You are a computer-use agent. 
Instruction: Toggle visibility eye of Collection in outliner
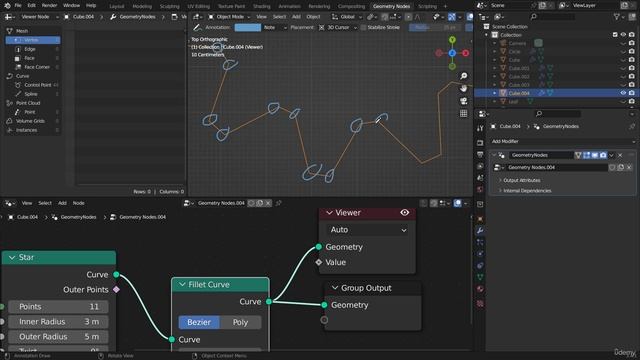[623, 35]
